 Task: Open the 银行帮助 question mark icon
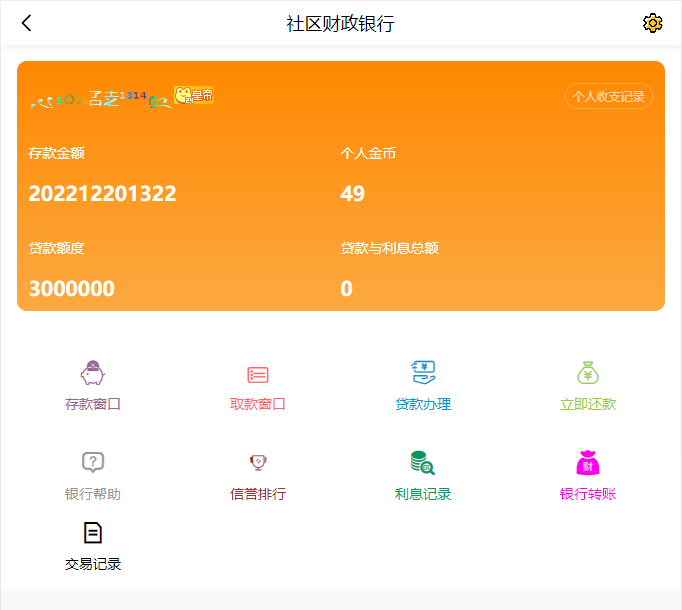[93, 463]
